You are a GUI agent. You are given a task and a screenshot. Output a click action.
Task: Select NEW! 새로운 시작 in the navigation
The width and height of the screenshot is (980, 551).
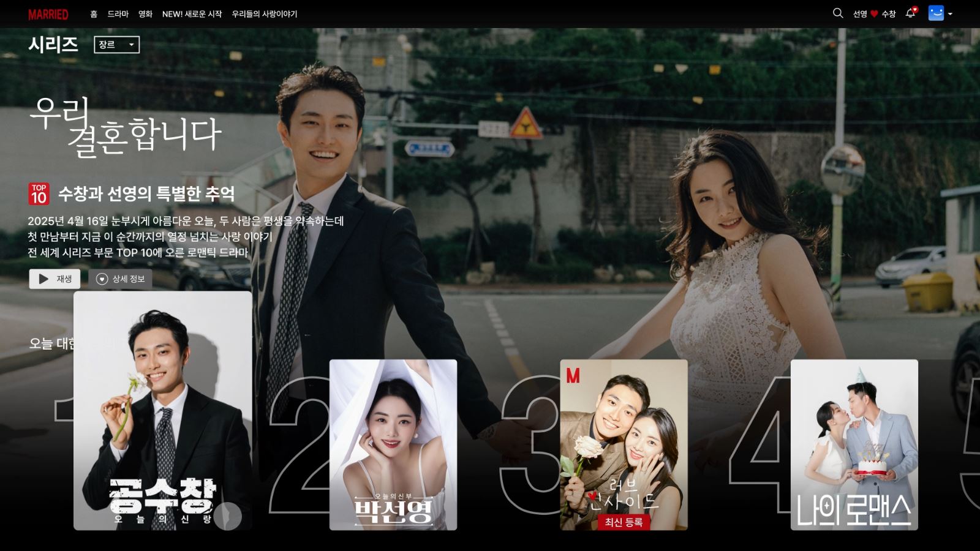coord(192,14)
